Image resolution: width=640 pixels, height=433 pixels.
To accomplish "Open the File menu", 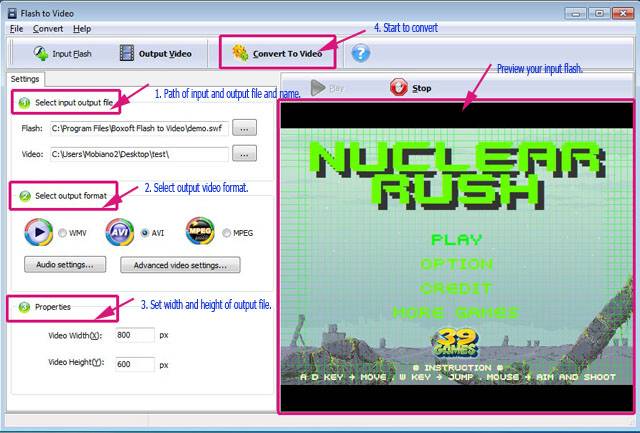I will 16,29.
